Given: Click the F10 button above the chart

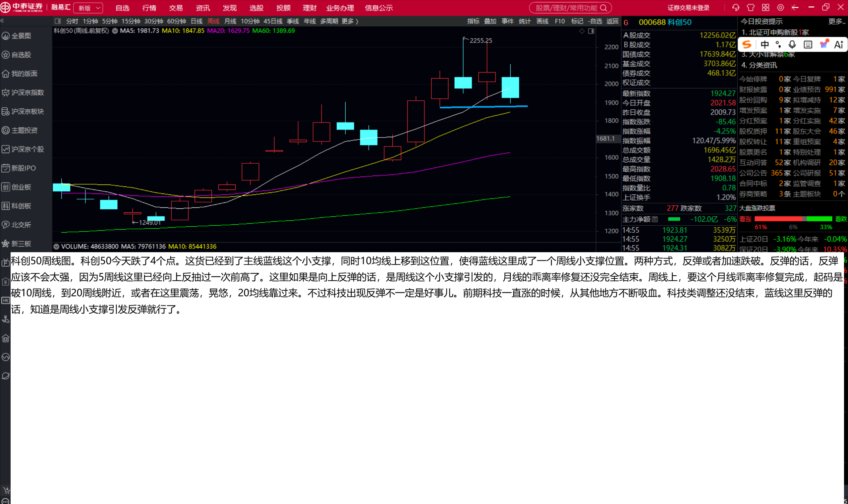Looking at the screenshot, I should click(x=560, y=22).
